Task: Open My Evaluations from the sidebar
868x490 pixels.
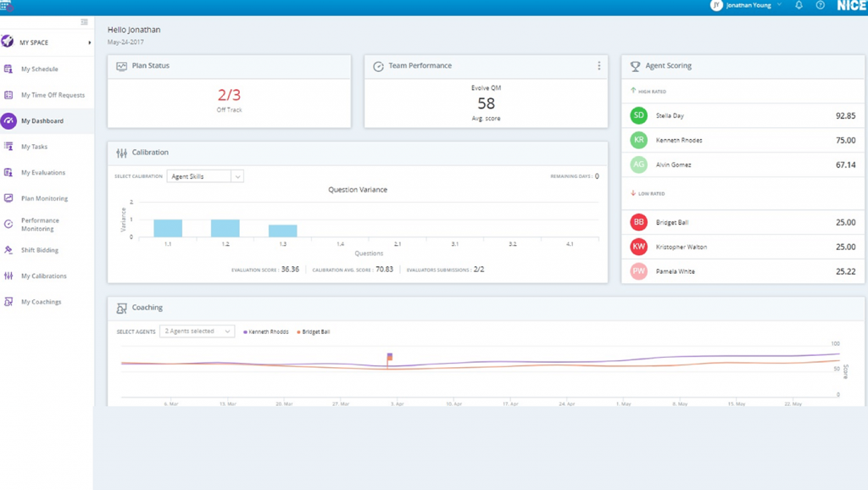Action: [x=10, y=172]
